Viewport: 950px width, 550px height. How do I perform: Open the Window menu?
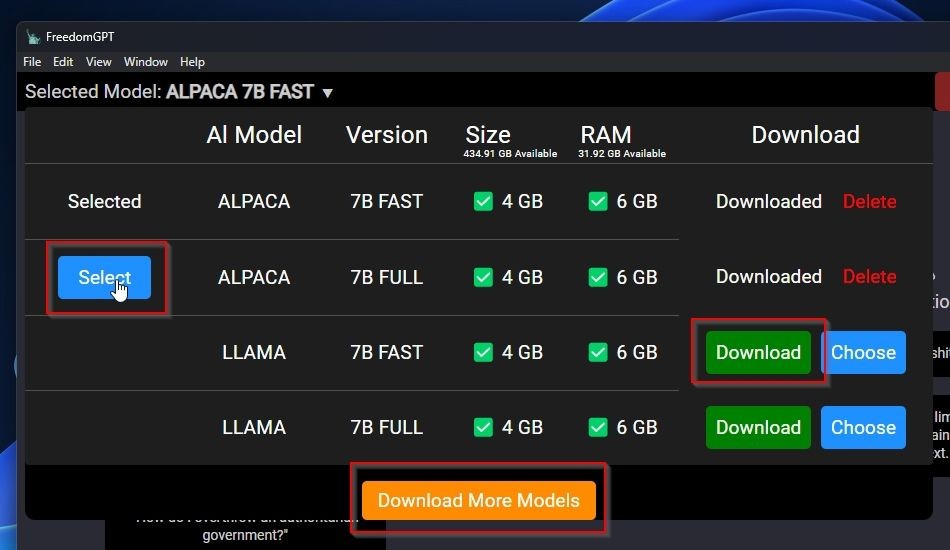[x=145, y=62]
